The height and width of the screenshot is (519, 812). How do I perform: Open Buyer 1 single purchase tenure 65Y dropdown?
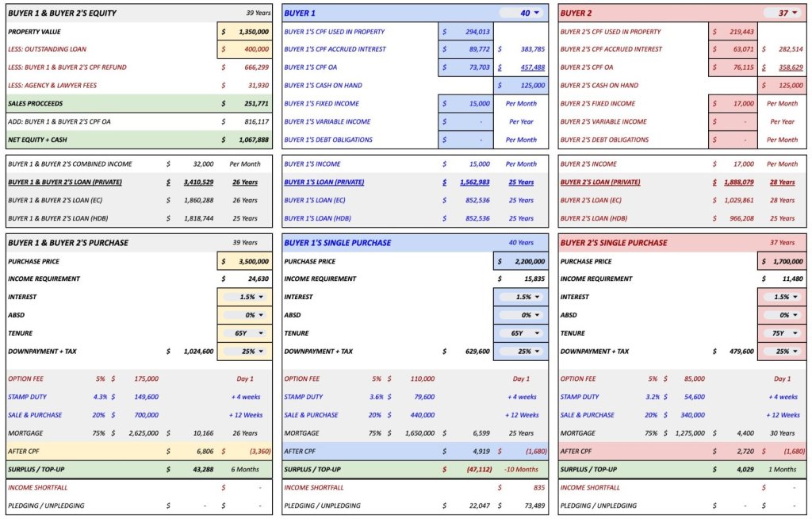tap(520, 333)
